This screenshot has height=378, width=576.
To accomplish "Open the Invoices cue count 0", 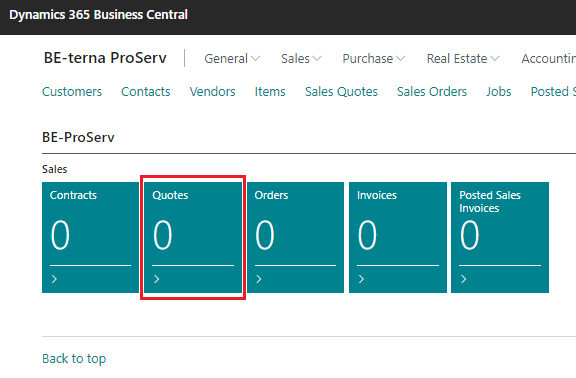I will tap(367, 234).
